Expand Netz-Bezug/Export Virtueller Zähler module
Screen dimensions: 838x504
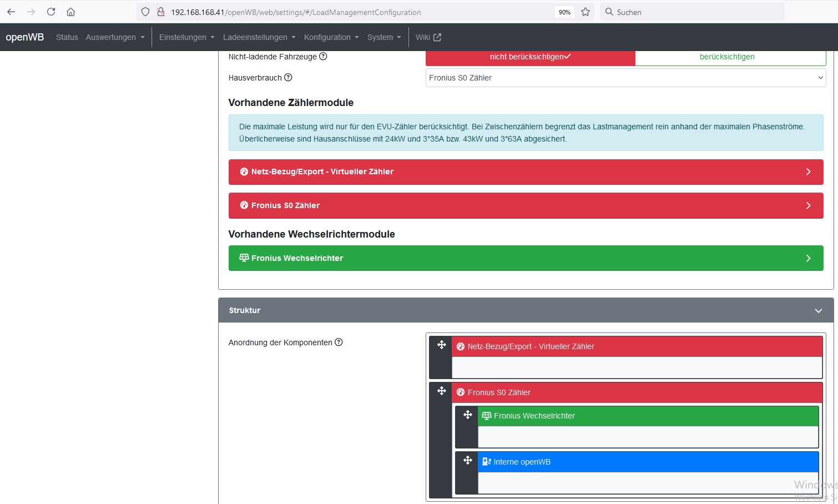[526, 172]
